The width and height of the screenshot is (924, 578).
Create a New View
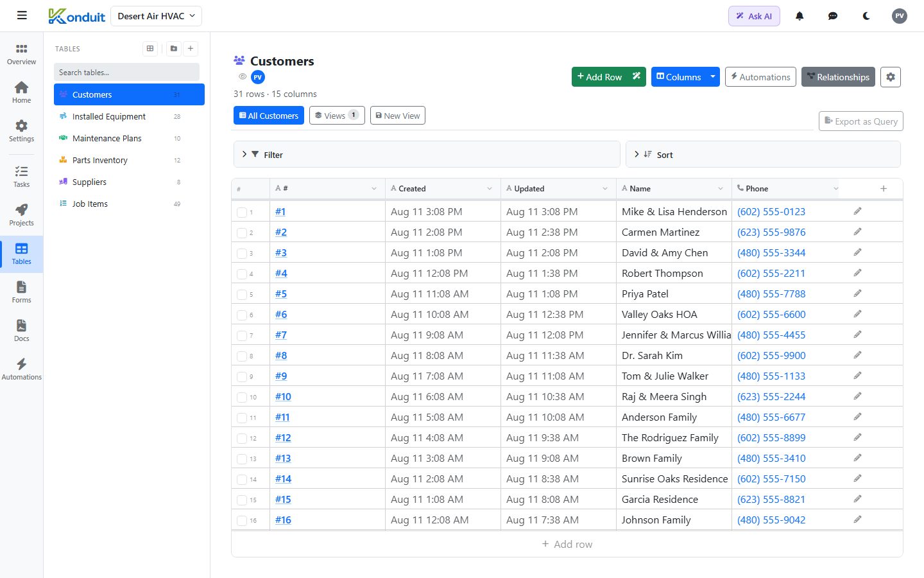click(398, 116)
